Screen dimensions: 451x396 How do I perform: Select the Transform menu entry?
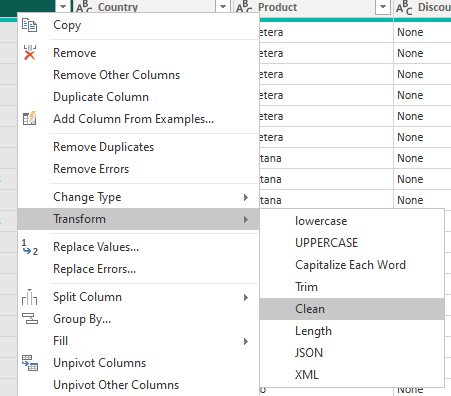(x=138, y=219)
